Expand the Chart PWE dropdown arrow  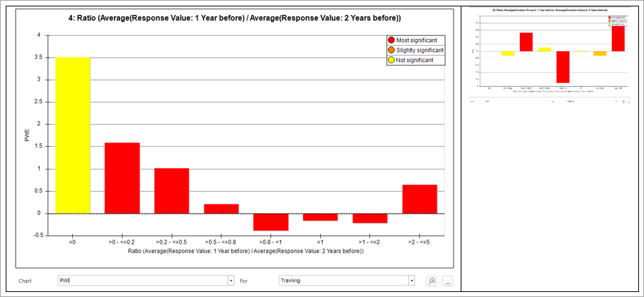coord(231,281)
